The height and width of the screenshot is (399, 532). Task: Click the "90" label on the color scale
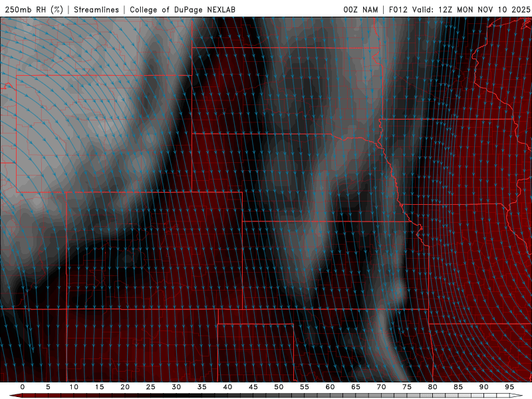point(484,387)
